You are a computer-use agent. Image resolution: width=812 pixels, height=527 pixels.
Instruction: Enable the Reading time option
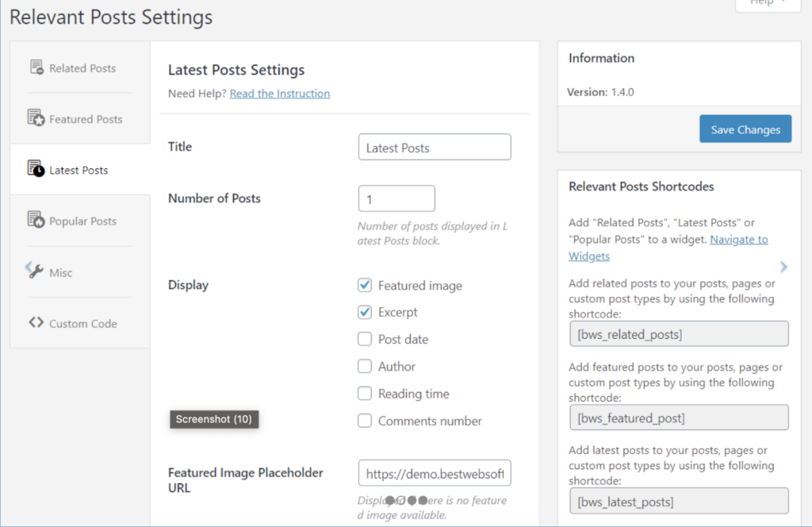click(365, 394)
